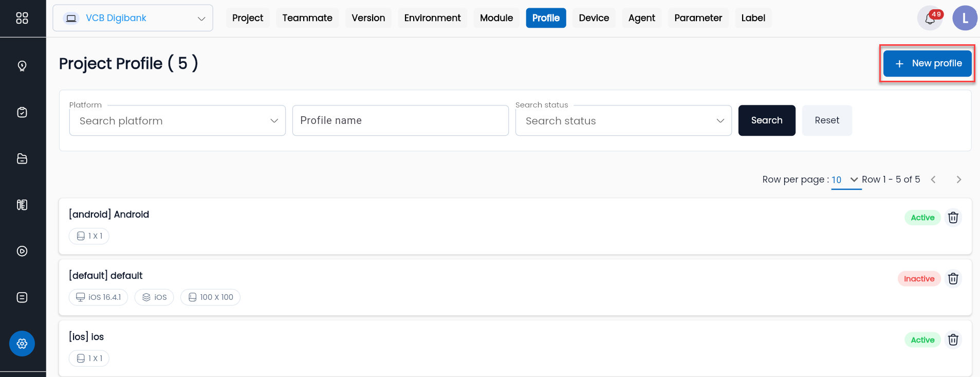This screenshot has width=980, height=377.
Task: Go to next page arrow
Action: tap(958, 179)
